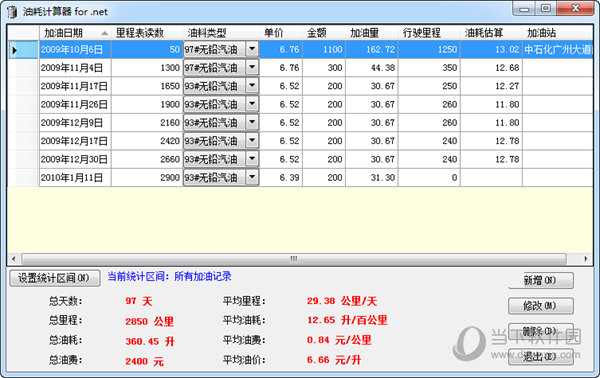Screen dimensions: 600x378
Task: Sort by 加油日期 column header
Action: pyautogui.click(x=75, y=33)
